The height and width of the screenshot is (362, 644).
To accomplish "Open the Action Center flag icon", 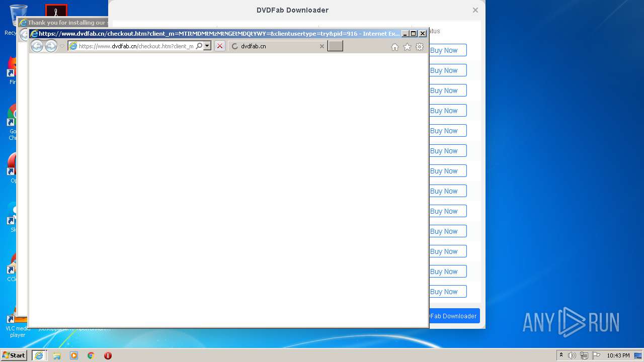I will (596, 355).
